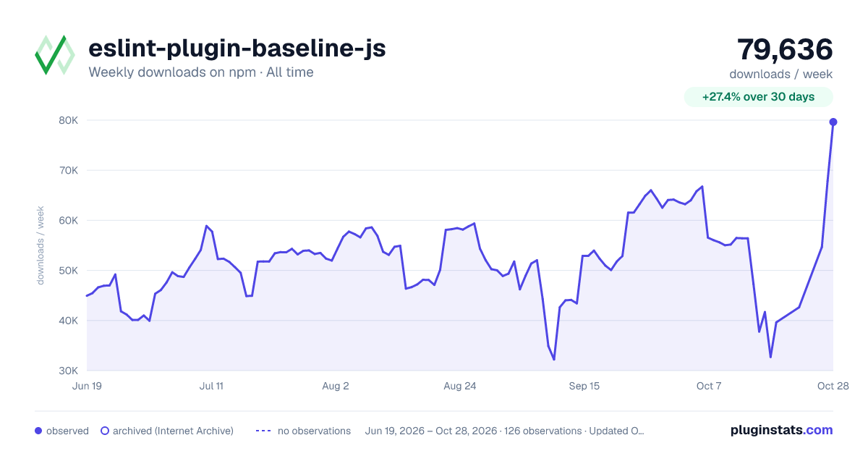Click the 'observed' legend label

click(67, 431)
